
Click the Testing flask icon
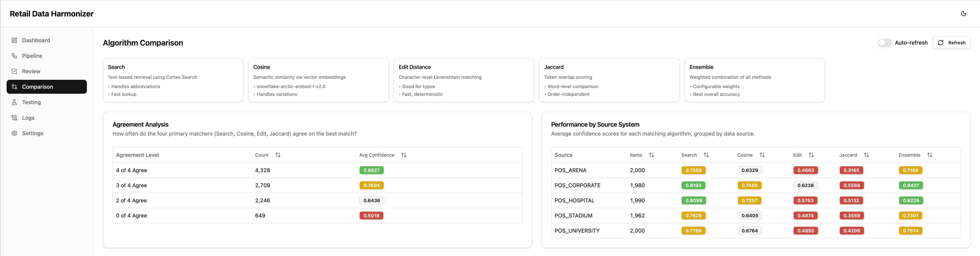[x=15, y=102]
